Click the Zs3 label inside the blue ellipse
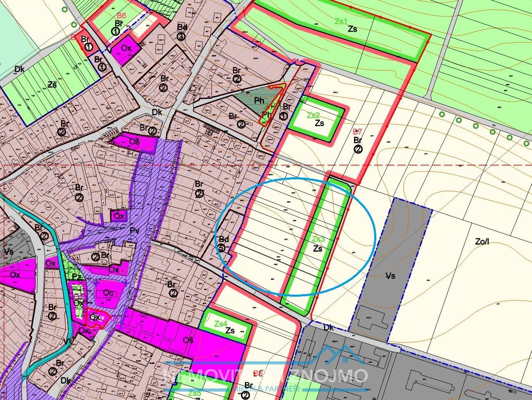 pyautogui.click(x=318, y=239)
